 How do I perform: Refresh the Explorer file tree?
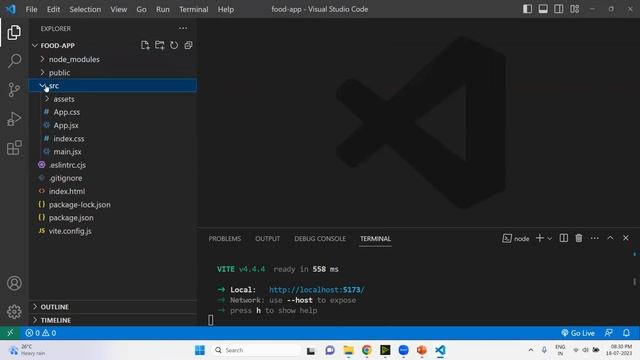click(x=174, y=45)
